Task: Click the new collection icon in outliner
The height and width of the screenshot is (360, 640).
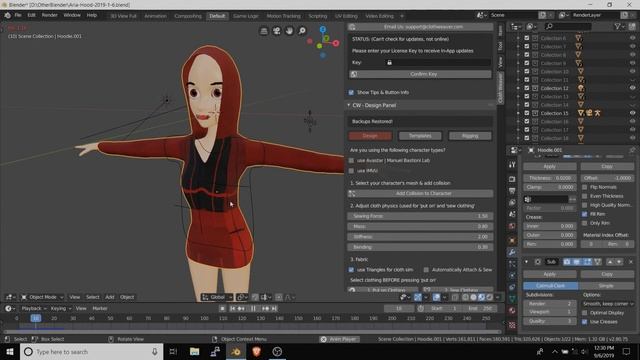Action: pos(632,27)
